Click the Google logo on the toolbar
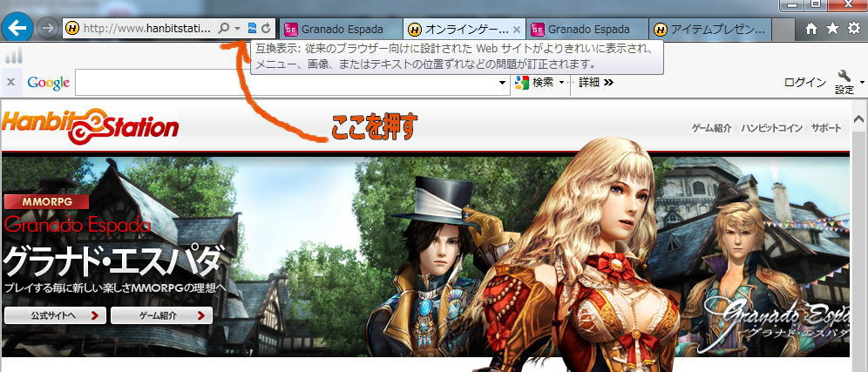Screen dimensions: 868x372 pyautogui.click(x=48, y=83)
